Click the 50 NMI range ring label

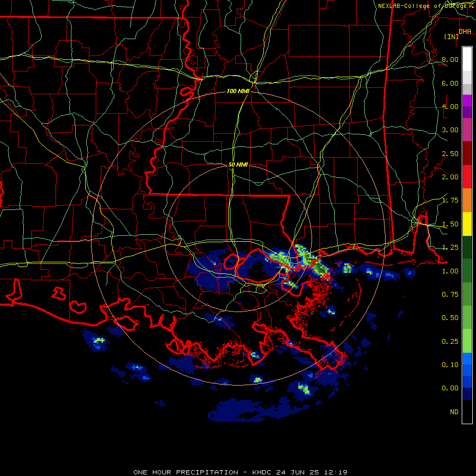tap(238, 164)
